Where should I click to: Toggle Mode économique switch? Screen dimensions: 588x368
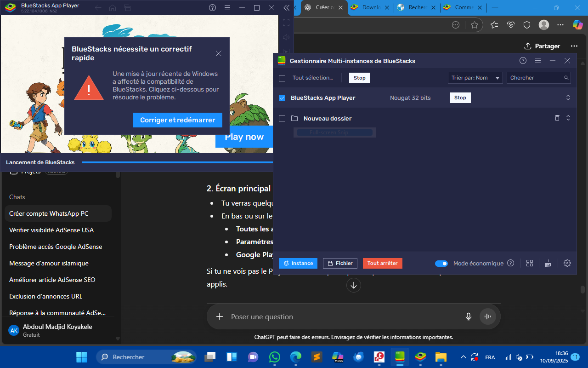(441, 264)
